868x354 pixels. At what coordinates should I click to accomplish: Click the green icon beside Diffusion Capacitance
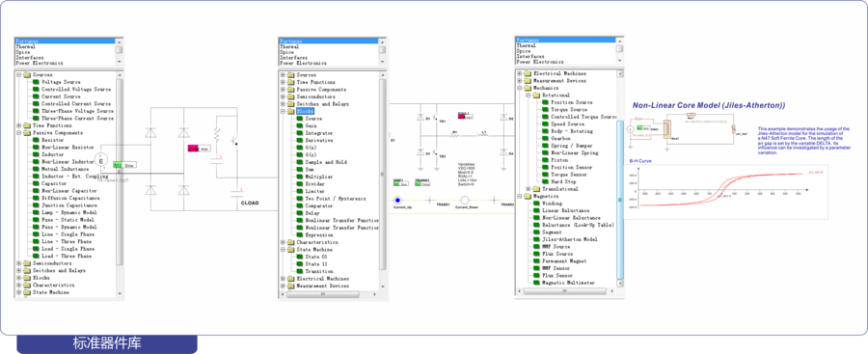(x=36, y=198)
